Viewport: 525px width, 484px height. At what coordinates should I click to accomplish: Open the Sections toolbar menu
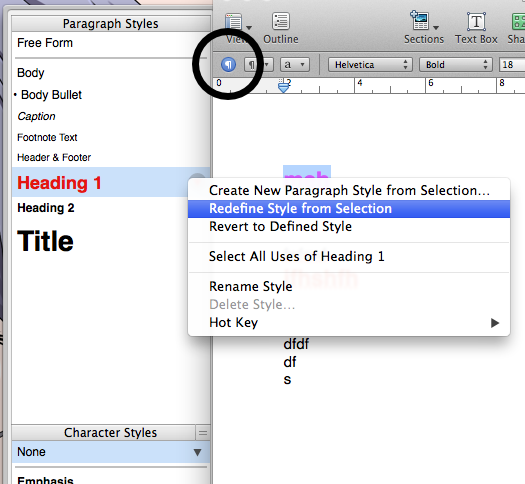pyautogui.click(x=424, y=28)
